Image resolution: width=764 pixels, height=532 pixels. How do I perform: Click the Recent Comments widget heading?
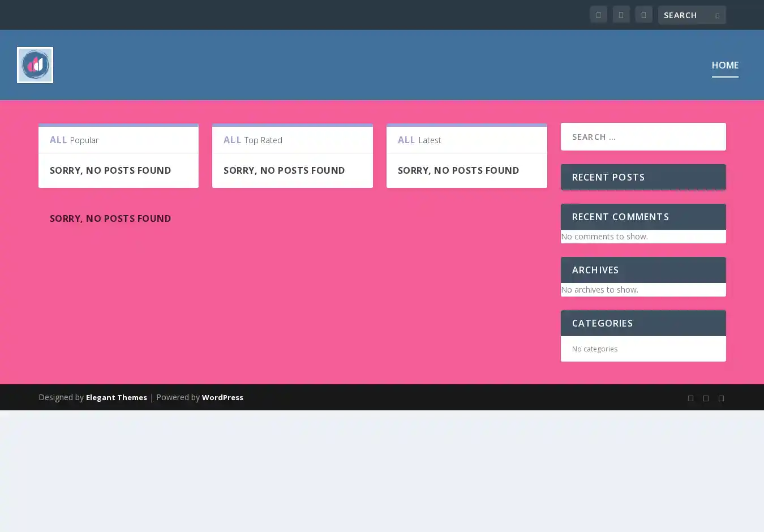(x=620, y=217)
